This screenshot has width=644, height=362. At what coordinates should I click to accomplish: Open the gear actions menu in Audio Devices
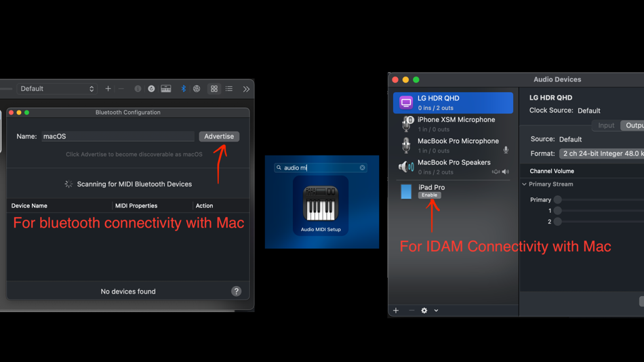click(424, 310)
